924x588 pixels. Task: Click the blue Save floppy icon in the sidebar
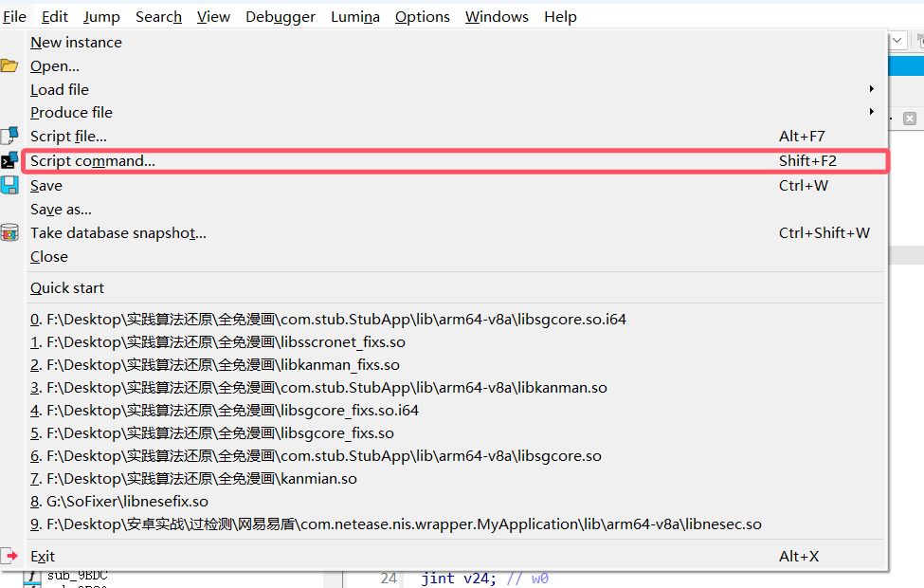[x=9, y=185]
